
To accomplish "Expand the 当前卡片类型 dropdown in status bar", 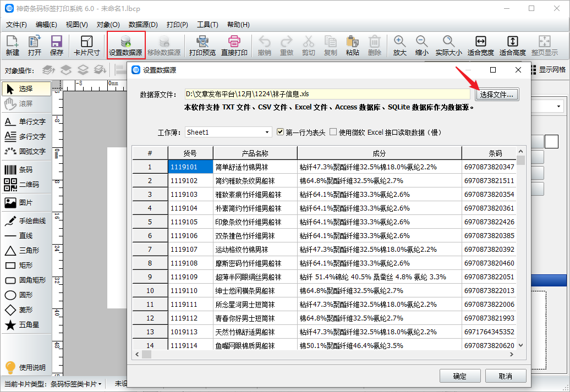I will pos(101,384).
